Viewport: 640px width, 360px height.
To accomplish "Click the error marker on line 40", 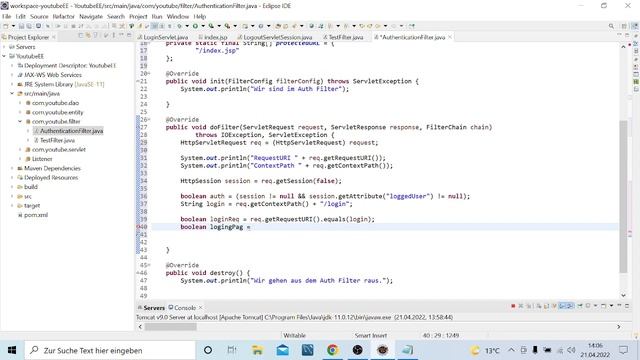I will click(x=139, y=227).
